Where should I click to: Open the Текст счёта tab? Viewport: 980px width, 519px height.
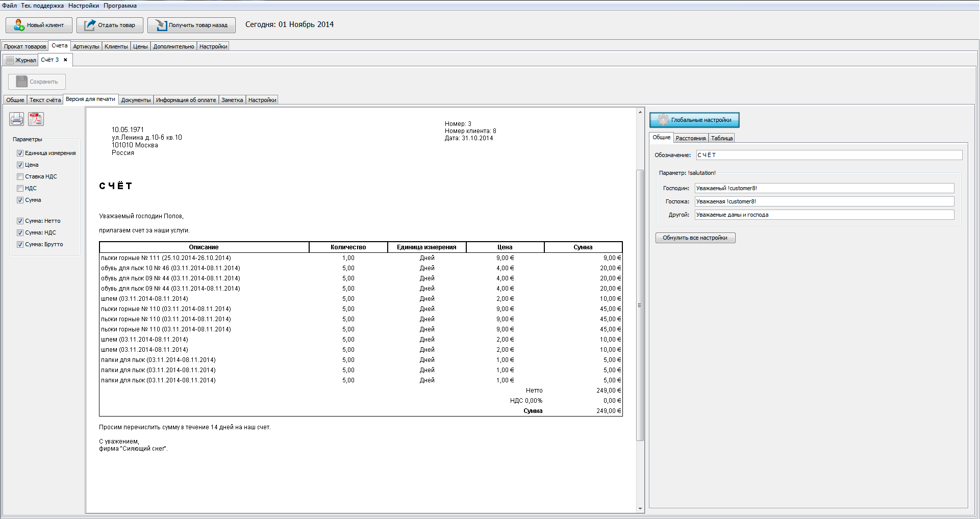[45, 100]
